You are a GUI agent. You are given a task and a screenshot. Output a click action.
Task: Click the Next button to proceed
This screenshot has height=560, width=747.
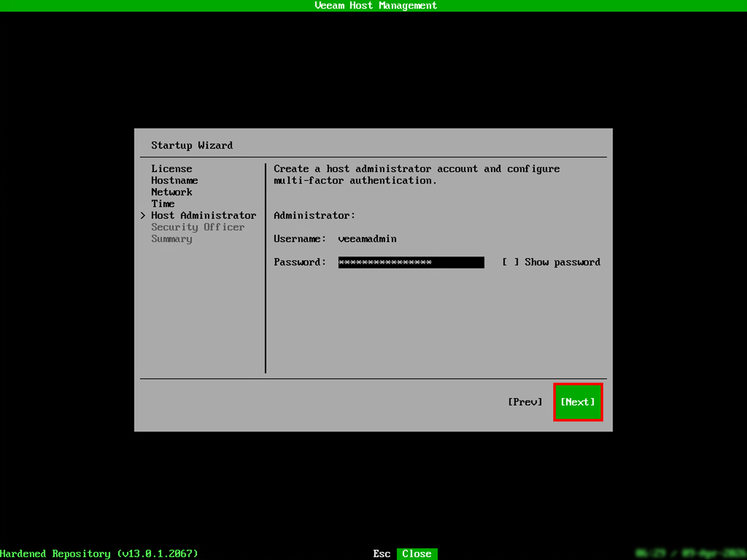578,402
